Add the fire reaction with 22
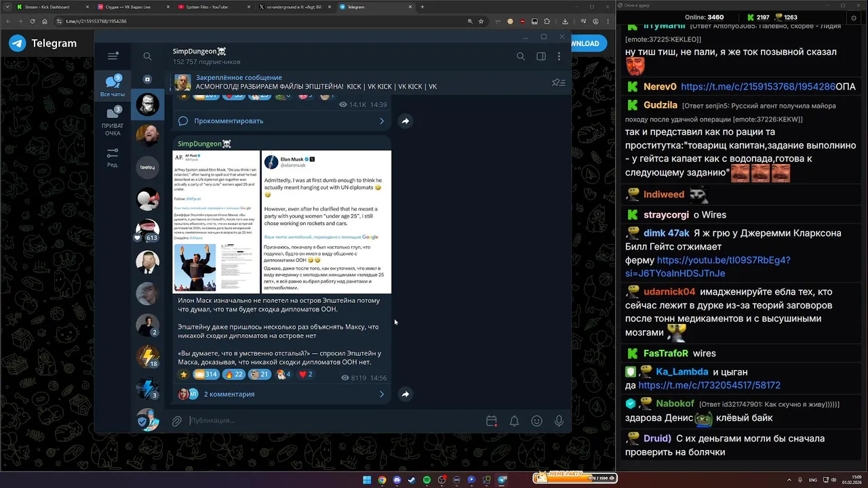Viewport: 868px width, 488px height. [234, 374]
